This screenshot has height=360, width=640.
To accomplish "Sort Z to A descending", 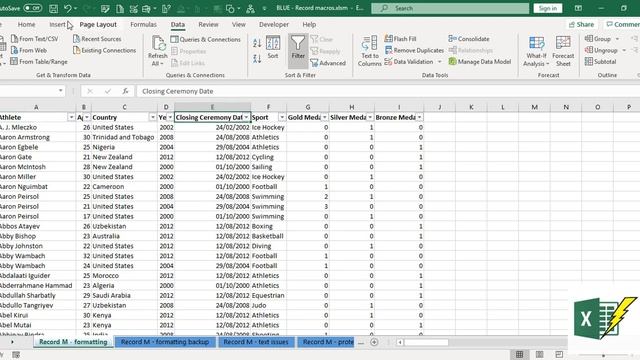I will coord(257,58).
